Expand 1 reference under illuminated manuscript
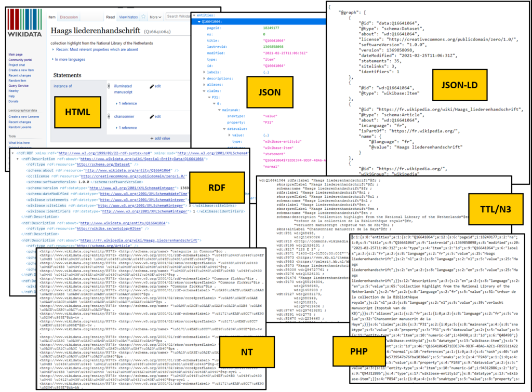The image size is (532, 392). tap(126, 103)
